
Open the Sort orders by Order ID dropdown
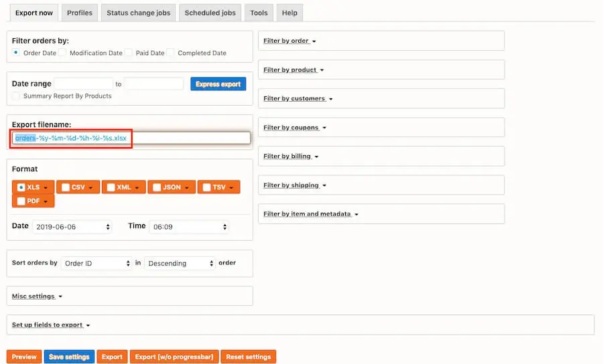(x=96, y=264)
